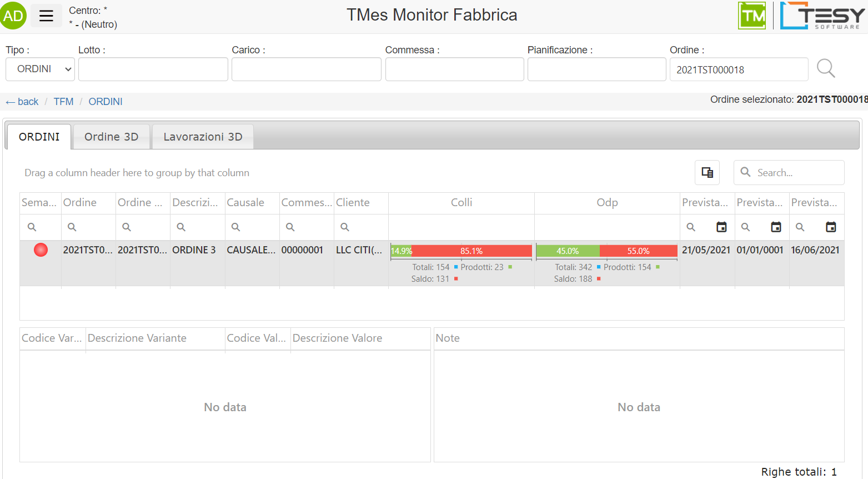Switch to the Ordine 3D tab
This screenshot has width=868, height=479.
(x=111, y=137)
